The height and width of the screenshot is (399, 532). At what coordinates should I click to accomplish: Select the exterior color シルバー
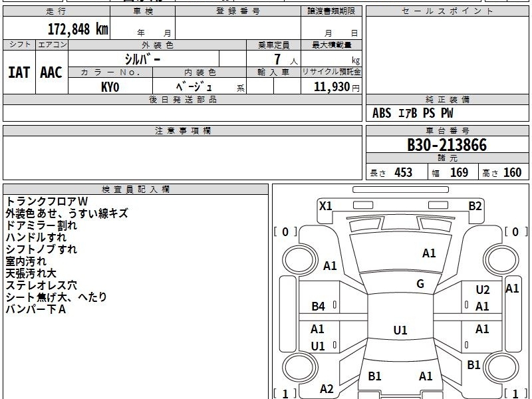coord(142,60)
